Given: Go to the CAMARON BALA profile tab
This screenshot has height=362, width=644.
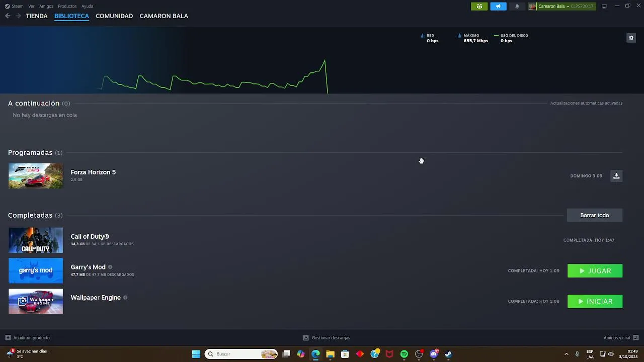Looking at the screenshot, I should click(x=164, y=16).
